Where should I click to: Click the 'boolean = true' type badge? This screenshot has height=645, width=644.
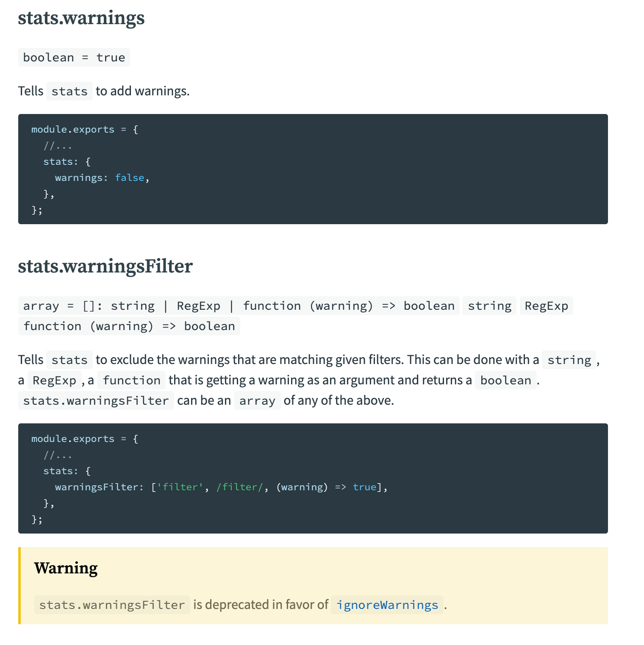(74, 58)
